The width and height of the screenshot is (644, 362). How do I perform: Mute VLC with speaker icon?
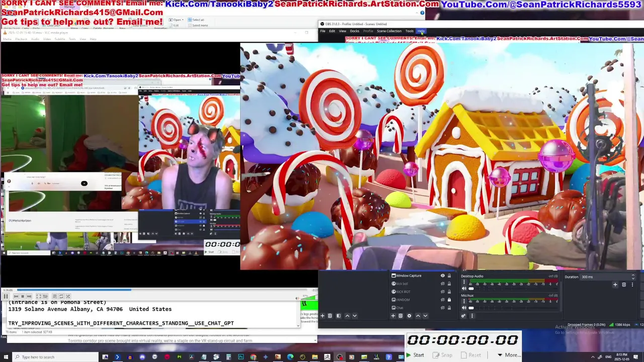point(297,298)
